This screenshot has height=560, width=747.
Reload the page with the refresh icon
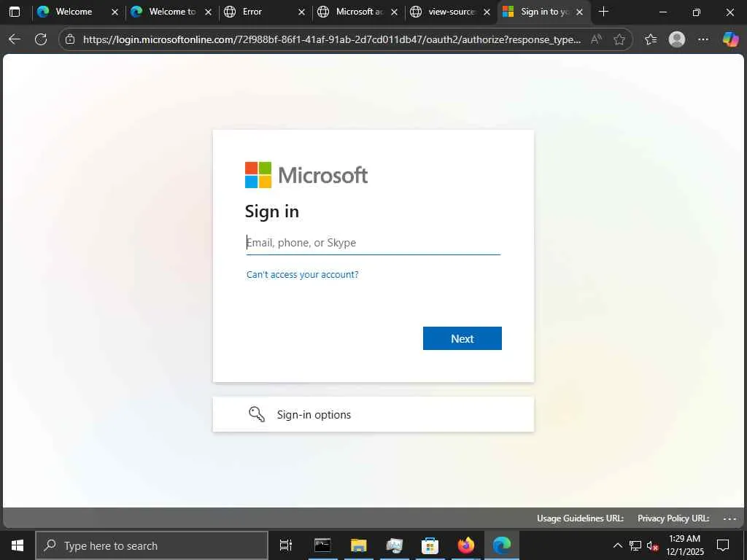[x=41, y=39]
